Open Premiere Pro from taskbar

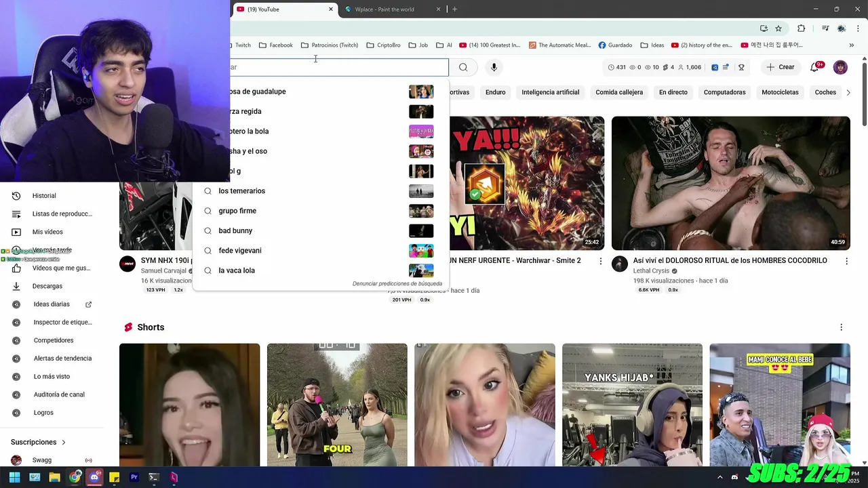134,477
